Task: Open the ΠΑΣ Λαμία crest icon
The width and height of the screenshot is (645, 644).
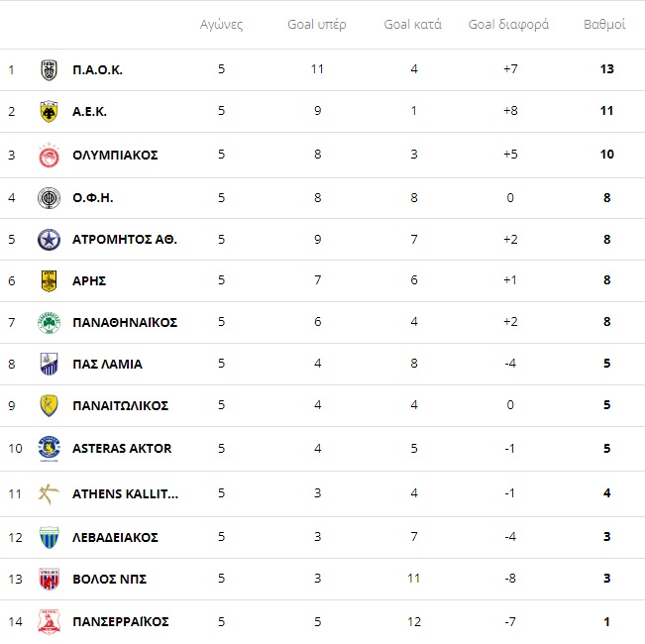Action: [x=49, y=364]
